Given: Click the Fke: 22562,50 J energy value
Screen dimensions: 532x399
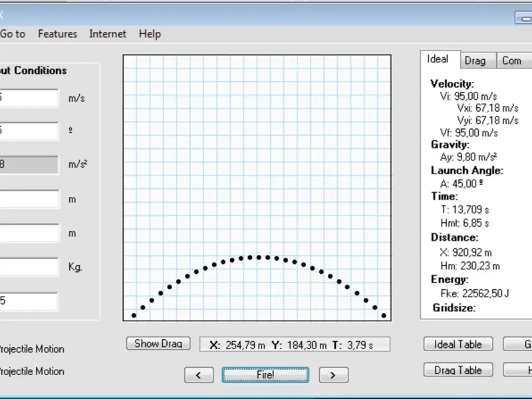Looking at the screenshot, I should pos(475,293).
